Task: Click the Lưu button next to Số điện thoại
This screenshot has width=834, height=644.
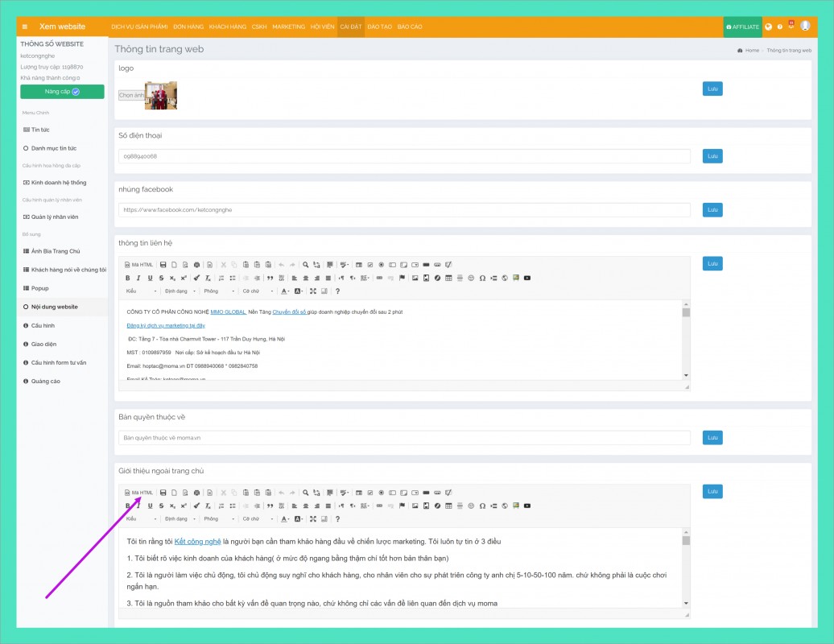Action: click(x=712, y=156)
